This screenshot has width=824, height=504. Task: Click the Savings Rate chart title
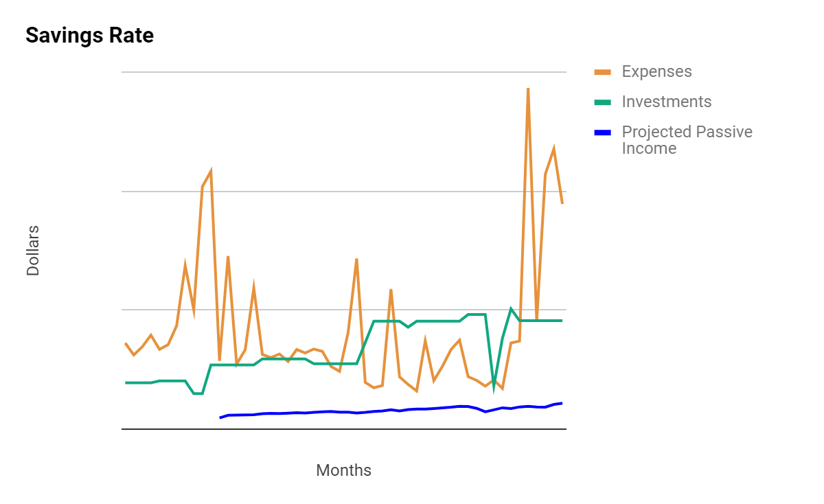(89, 35)
